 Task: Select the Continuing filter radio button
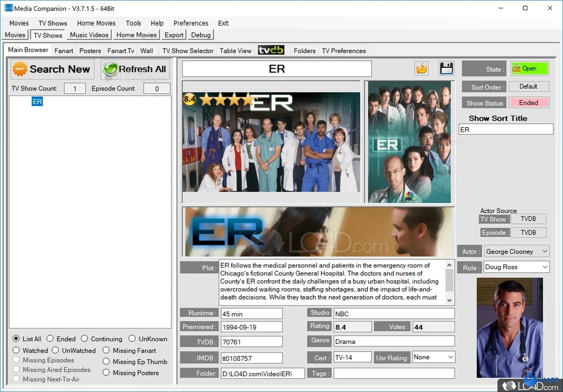84,339
